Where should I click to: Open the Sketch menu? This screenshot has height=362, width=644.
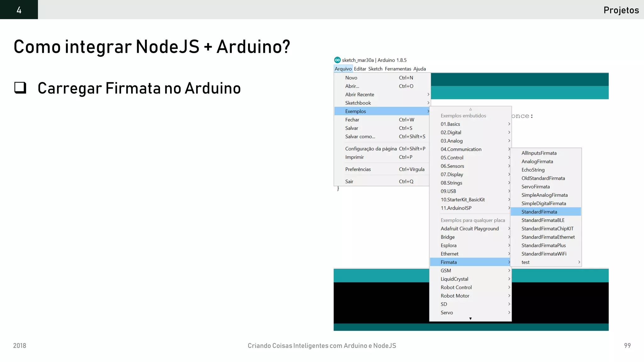click(x=375, y=69)
